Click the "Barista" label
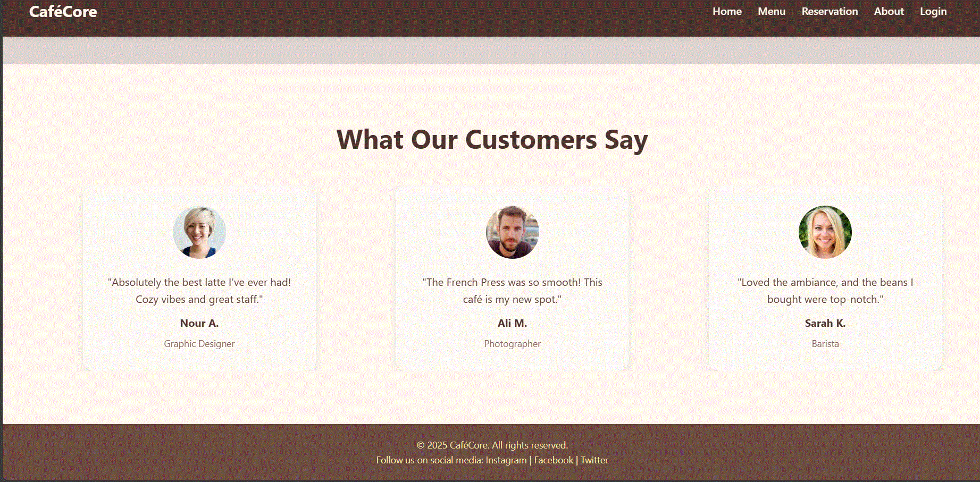This screenshot has width=980, height=482. click(825, 344)
